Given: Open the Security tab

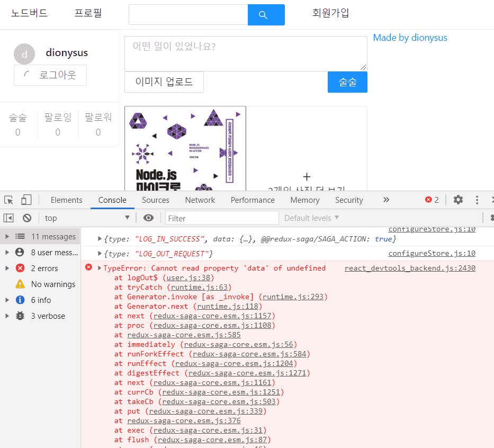Looking at the screenshot, I should pyautogui.click(x=349, y=200).
